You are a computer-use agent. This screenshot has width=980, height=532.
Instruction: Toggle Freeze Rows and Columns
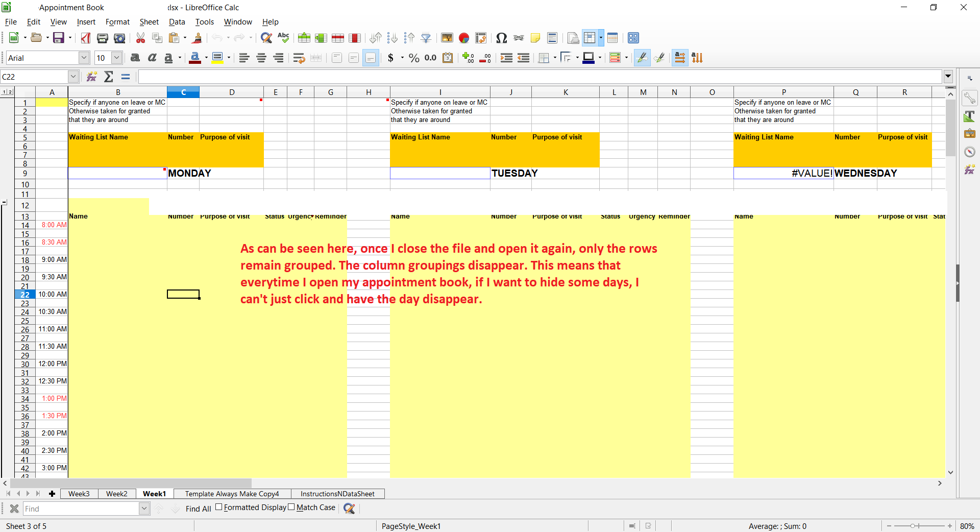click(590, 38)
